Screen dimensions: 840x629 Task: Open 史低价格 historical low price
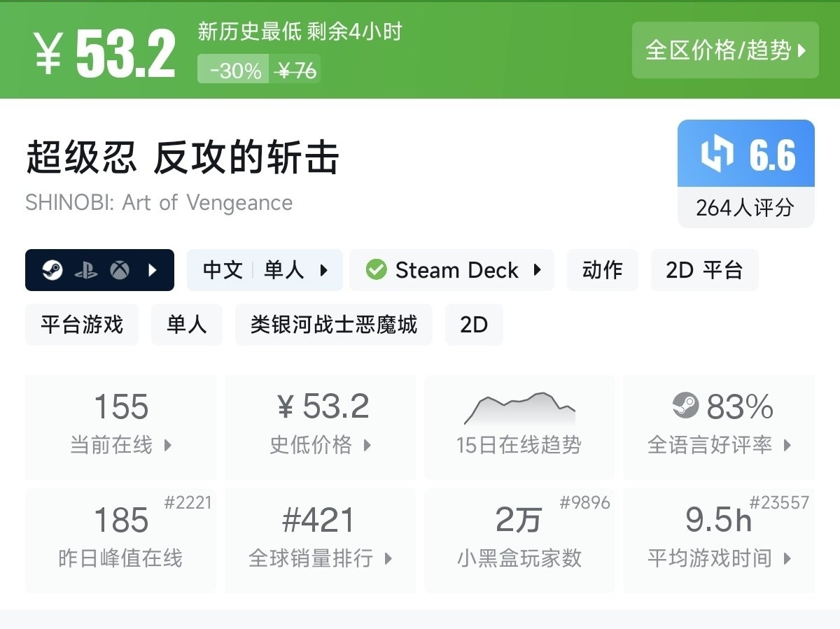coord(321,427)
